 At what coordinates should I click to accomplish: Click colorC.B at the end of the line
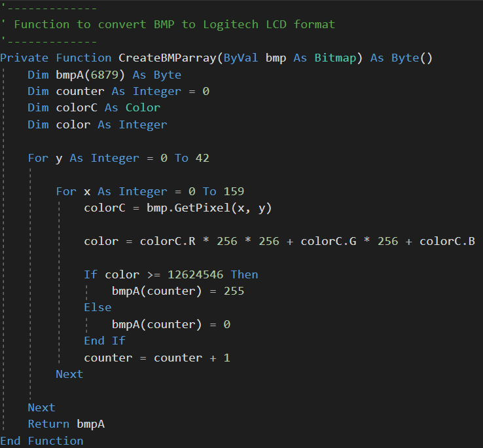click(447, 242)
